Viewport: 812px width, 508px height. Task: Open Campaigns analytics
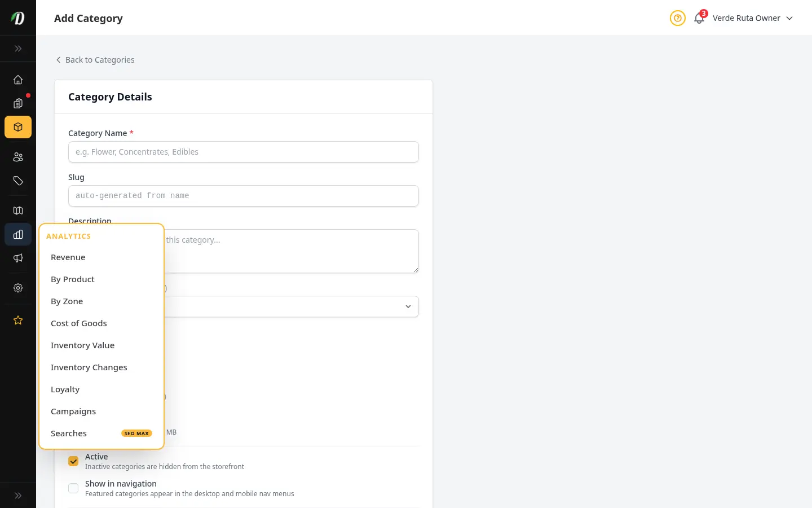pyautogui.click(x=101, y=411)
